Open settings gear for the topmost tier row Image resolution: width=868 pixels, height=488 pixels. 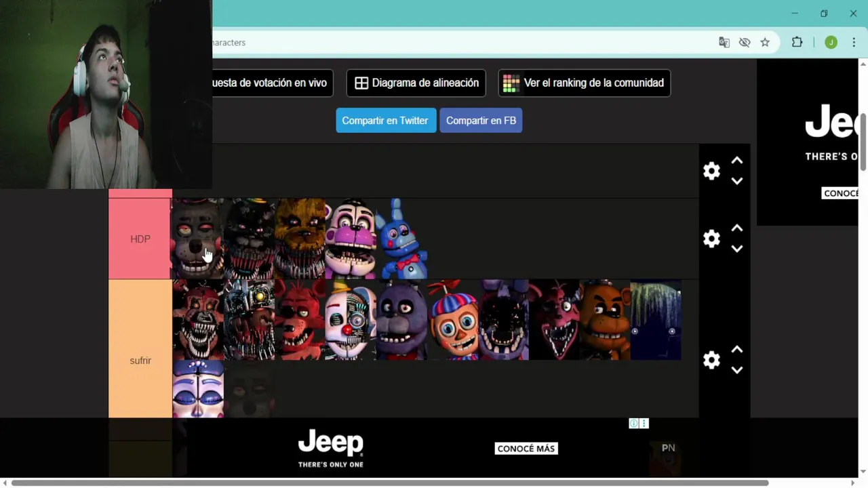tap(711, 171)
